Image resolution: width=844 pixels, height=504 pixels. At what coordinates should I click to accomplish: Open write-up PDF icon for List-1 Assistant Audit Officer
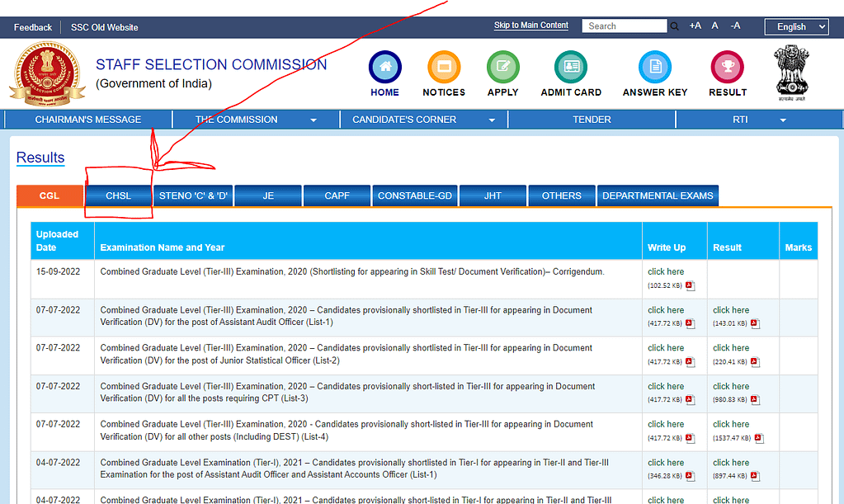coord(690,324)
